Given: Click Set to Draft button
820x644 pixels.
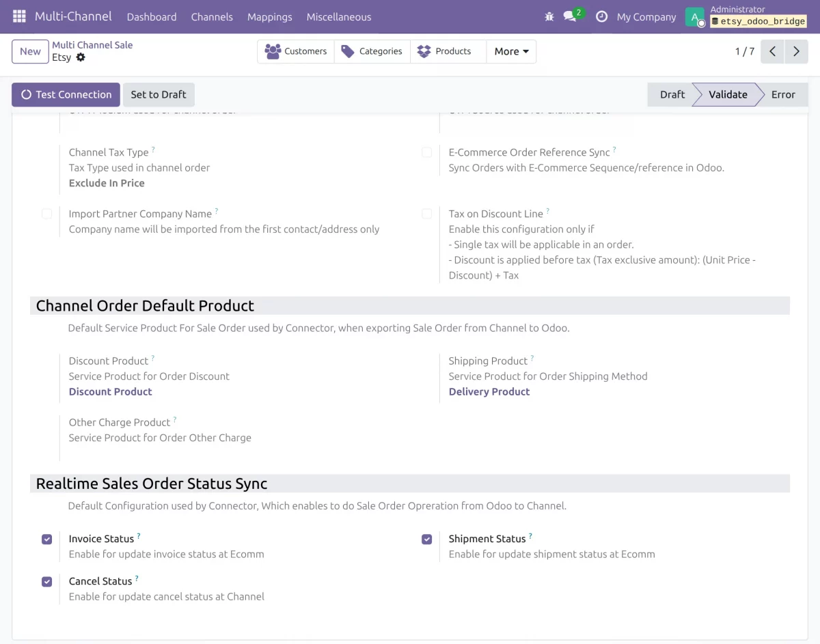Looking at the screenshot, I should coord(159,95).
